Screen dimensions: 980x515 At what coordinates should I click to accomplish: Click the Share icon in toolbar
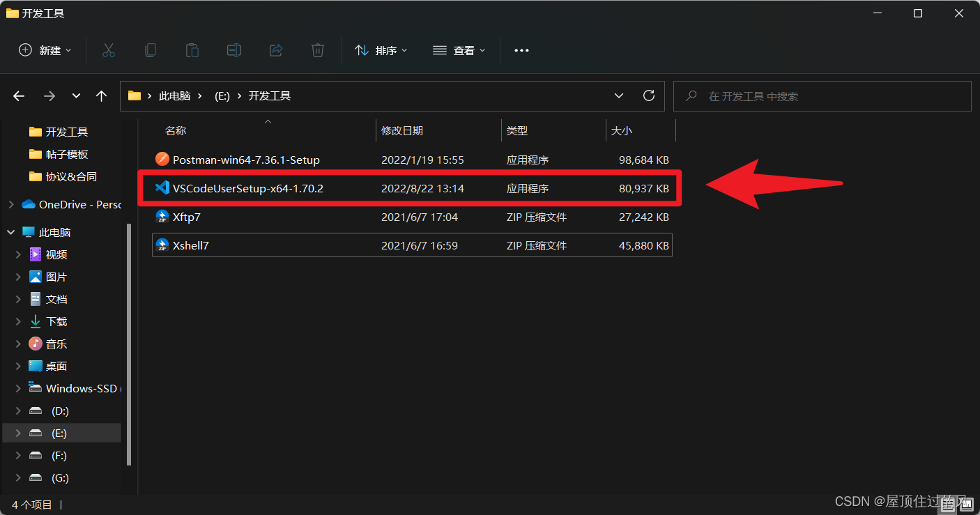point(276,50)
